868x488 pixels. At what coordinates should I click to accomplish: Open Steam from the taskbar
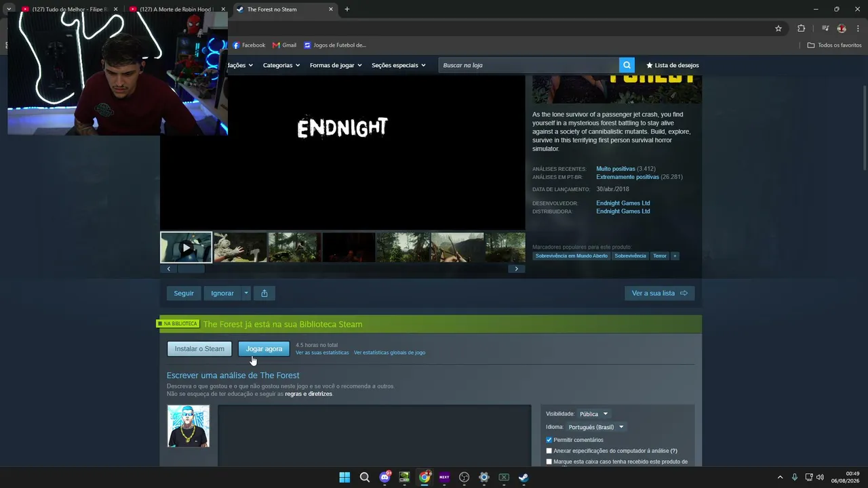click(524, 477)
